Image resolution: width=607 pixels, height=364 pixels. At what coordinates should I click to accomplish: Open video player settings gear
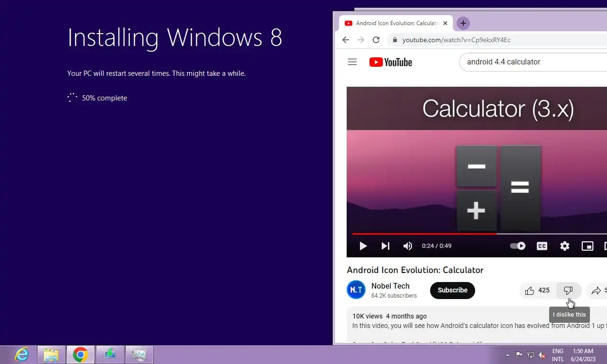[x=565, y=246]
